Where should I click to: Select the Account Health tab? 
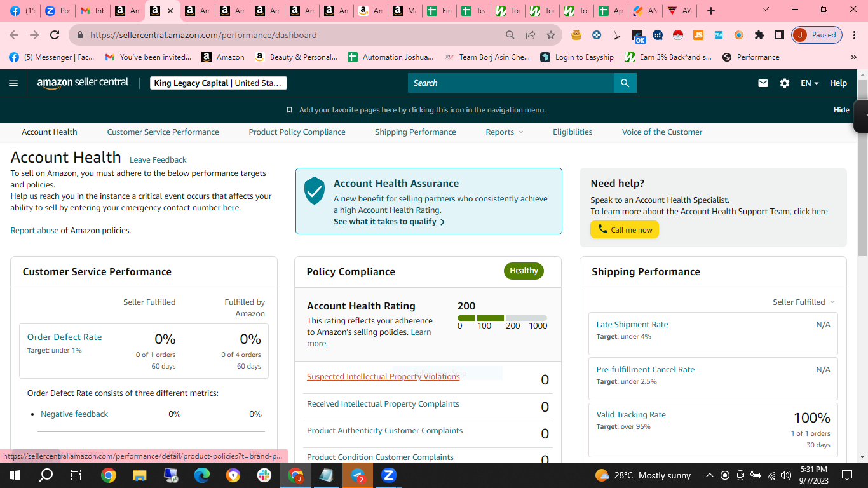(x=50, y=132)
